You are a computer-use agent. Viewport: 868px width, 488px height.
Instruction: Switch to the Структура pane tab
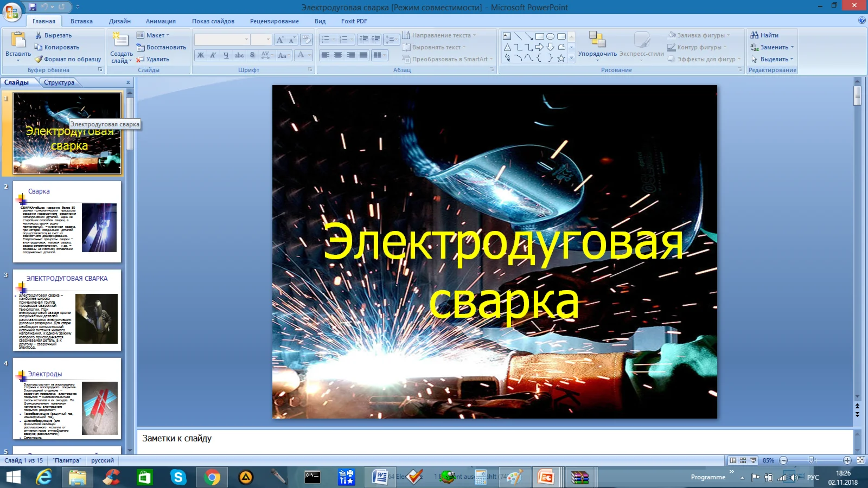tap(59, 82)
